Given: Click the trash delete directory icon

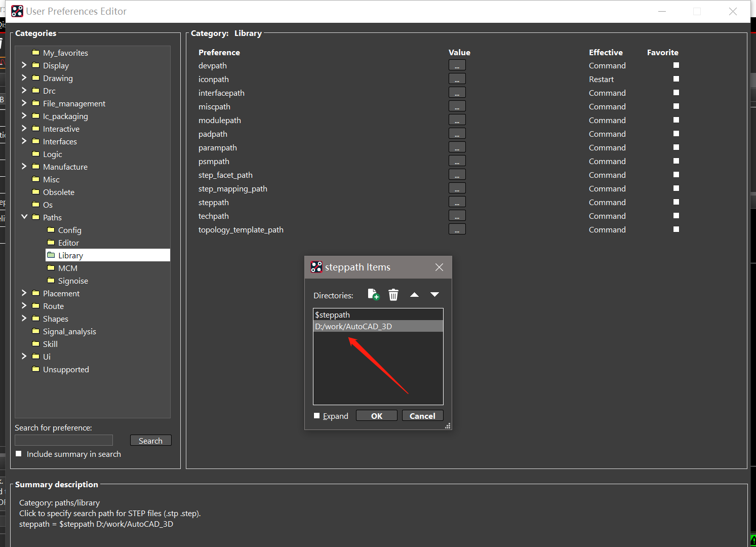Looking at the screenshot, I should [393, 295].
